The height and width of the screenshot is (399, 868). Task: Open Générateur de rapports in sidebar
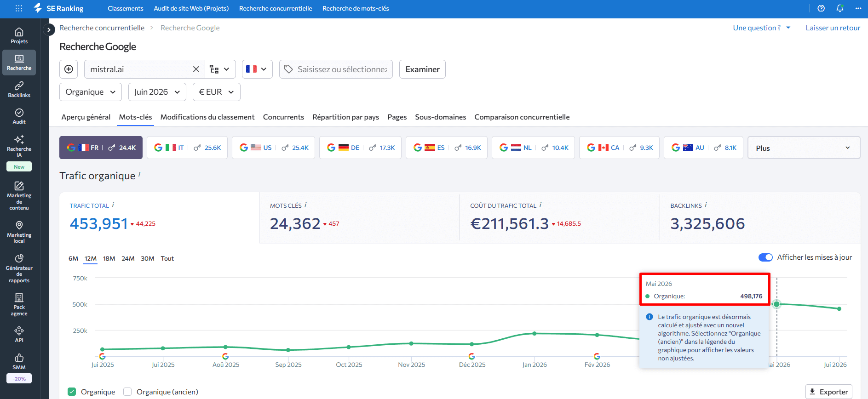19,268
